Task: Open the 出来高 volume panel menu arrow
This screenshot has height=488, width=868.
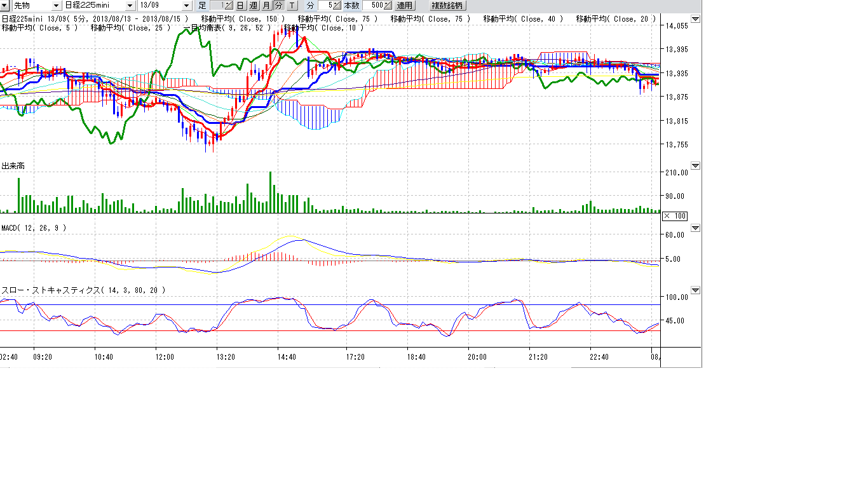Action: click(695, 166)
